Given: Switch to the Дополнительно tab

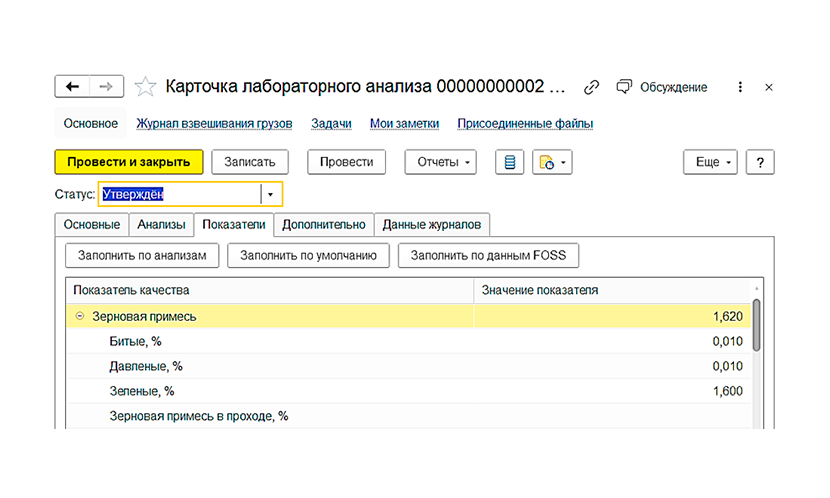Looking at the screenshot, I should (323, 225).
